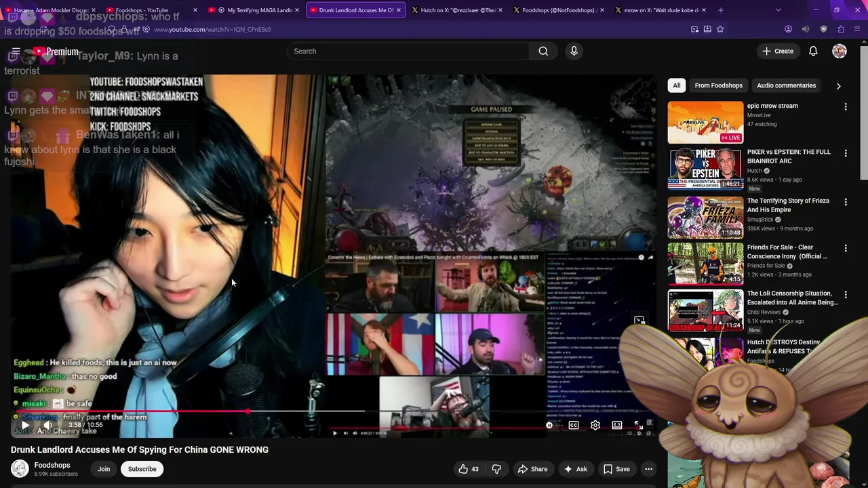Open the notifications bell
Screen dimensions: 868x488
point(813,51)
